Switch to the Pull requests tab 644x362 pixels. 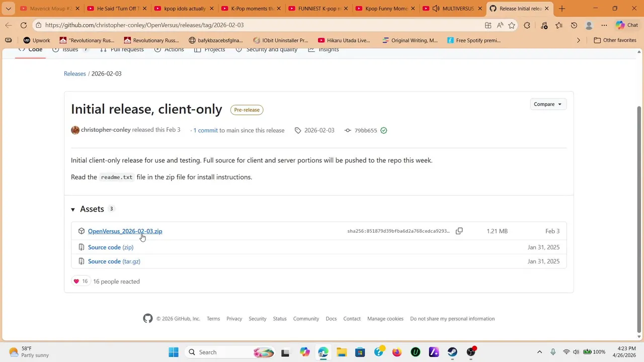[x=122, y=49]
